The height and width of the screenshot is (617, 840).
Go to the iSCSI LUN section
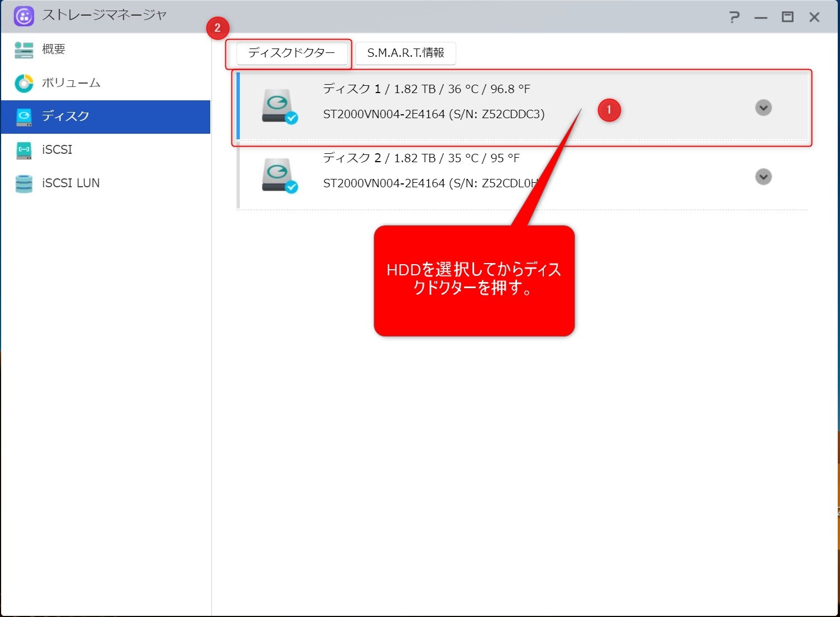point(71,183)
